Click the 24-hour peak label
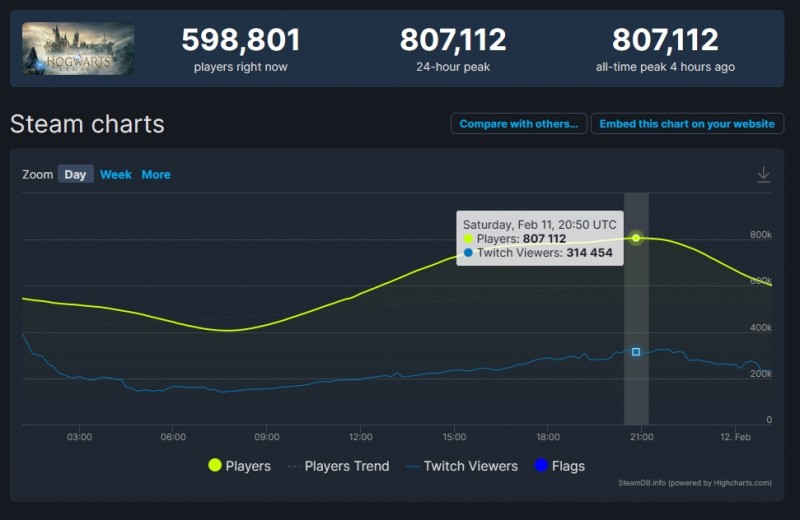800x520 pixels. pos(453,67)
